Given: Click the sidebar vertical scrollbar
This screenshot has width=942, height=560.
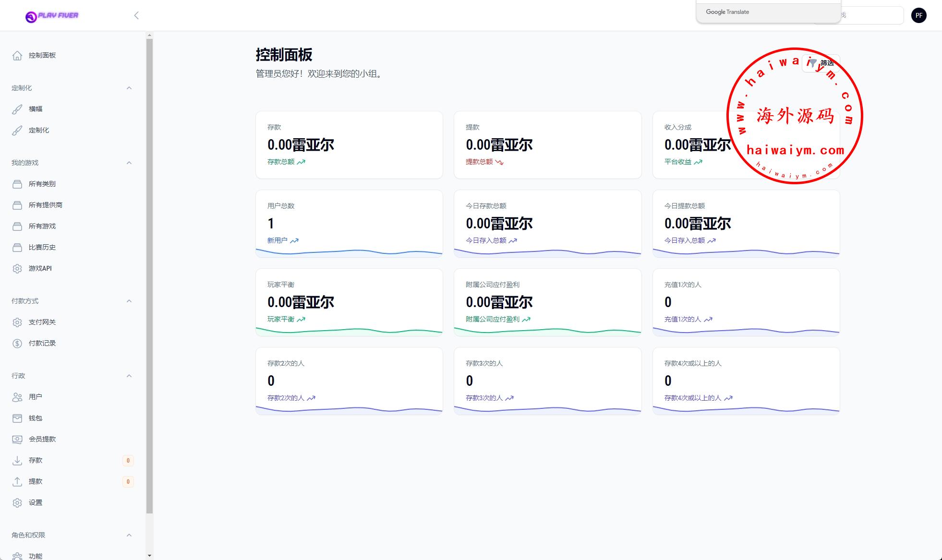Looking at the screenshot, I should [149, 276].
